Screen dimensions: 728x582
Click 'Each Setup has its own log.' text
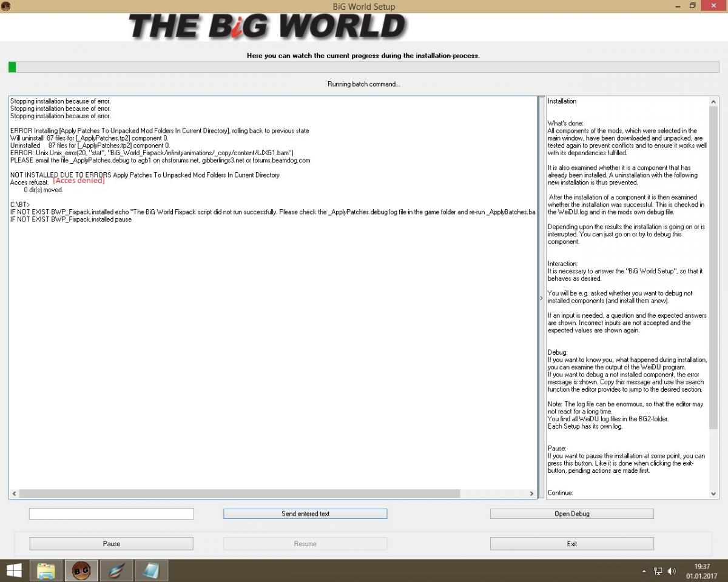585,426
